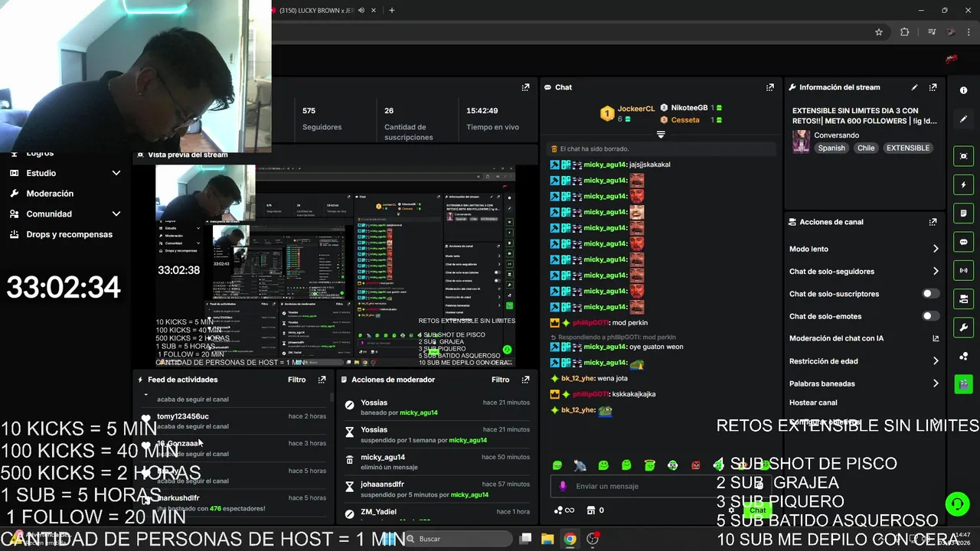The image size is (980, 551).
Task: Open Filtro in Acciones de moderador
Action: (x=500, y=380)
